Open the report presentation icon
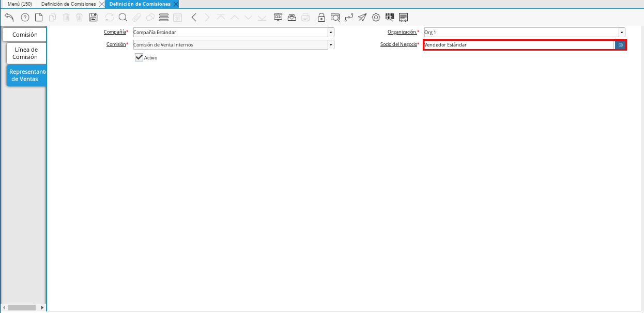This screenshot has height=313, width=644. (x=278, y=17)
